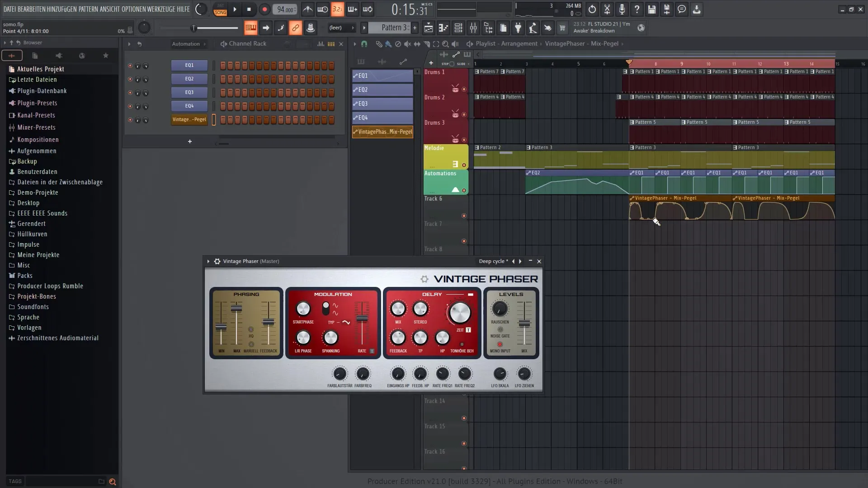This screenshot has height=488, width=868.
Task: Toggle SONG mode button
Action: (x=220, y=12)
